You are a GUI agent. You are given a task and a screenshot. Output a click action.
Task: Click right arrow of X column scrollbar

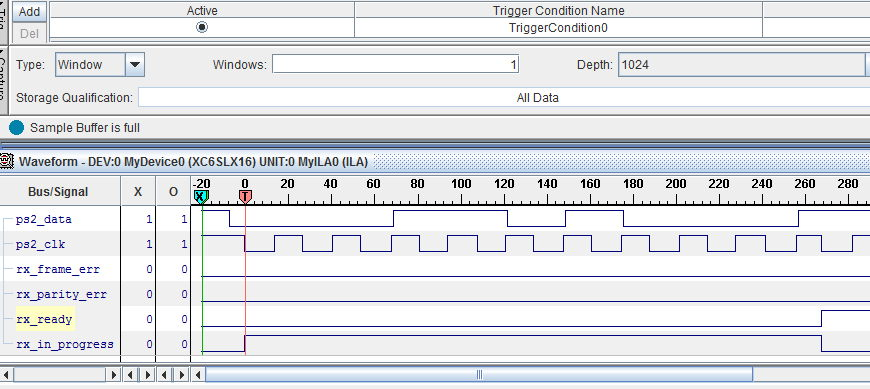pos(148,375)
